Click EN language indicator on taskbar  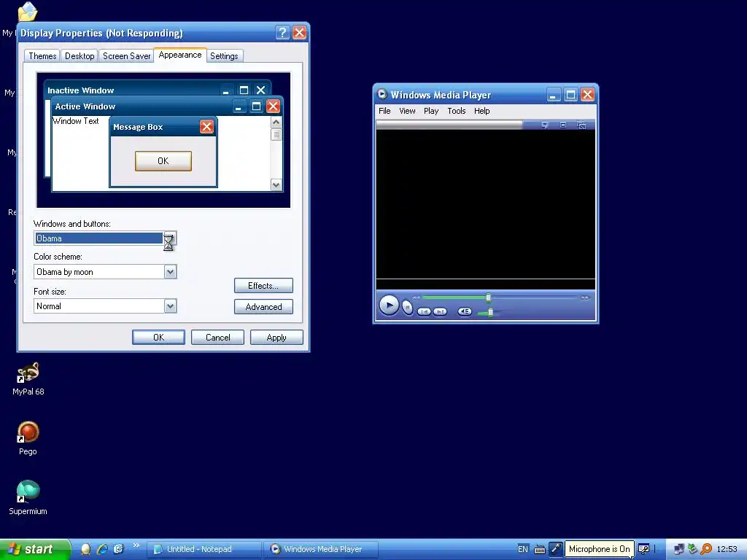click(522, 549)
